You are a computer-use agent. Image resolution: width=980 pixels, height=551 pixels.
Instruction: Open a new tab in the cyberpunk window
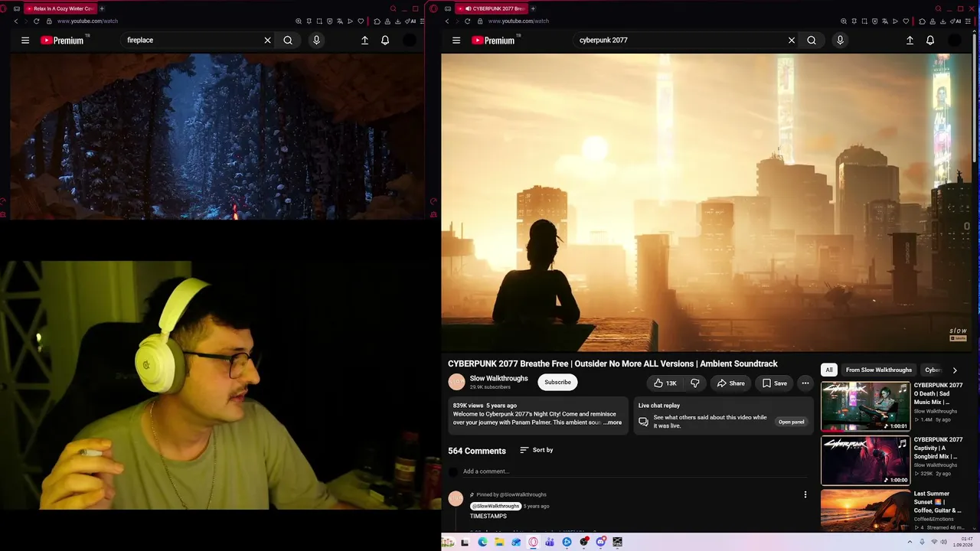(533, 8)
